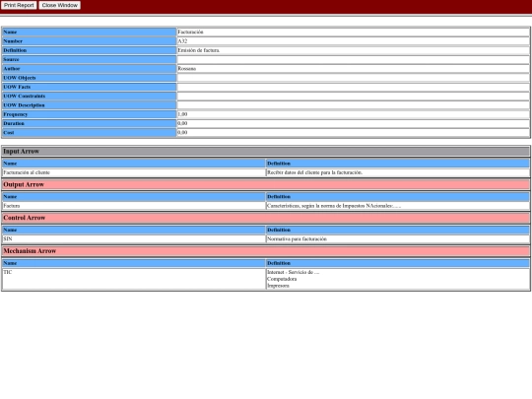The width and height of the screenshot is (532, 399).
Task: Click the 'Output Arrow' section header
Action: coord(266,184)
